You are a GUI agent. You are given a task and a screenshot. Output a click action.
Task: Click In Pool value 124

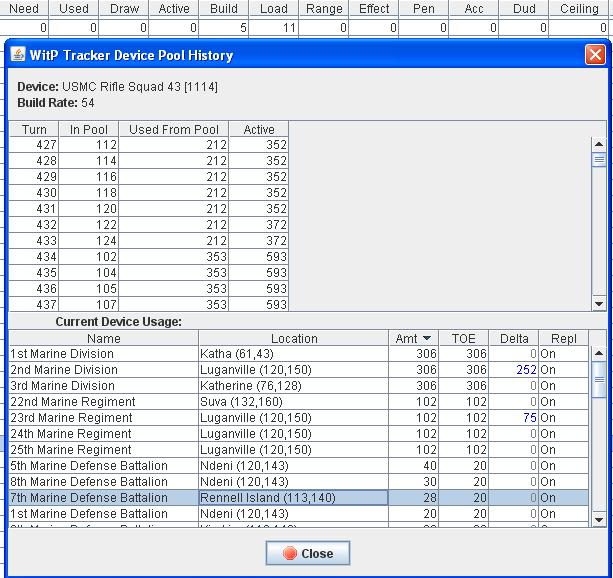point(106,241)
